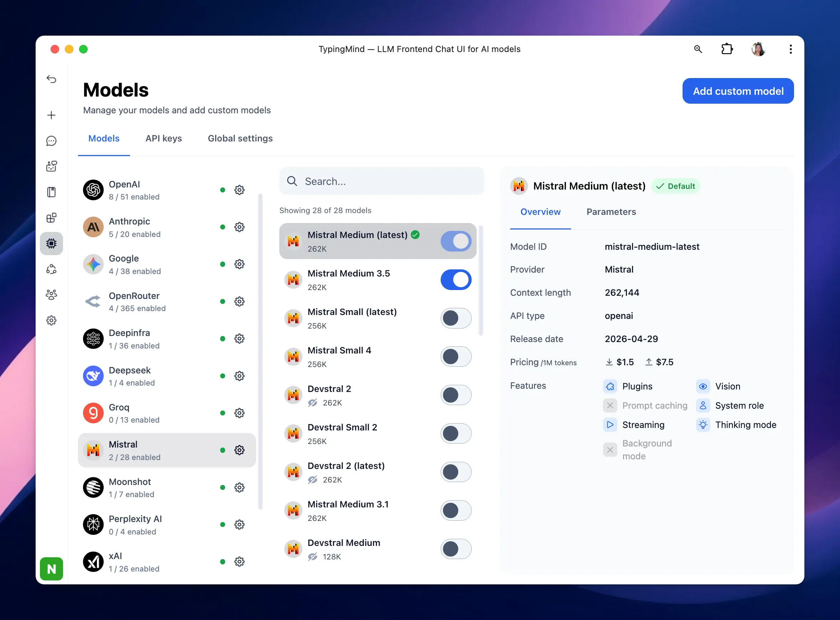Click the model ID 'mistral-medium-latest'

652,247
